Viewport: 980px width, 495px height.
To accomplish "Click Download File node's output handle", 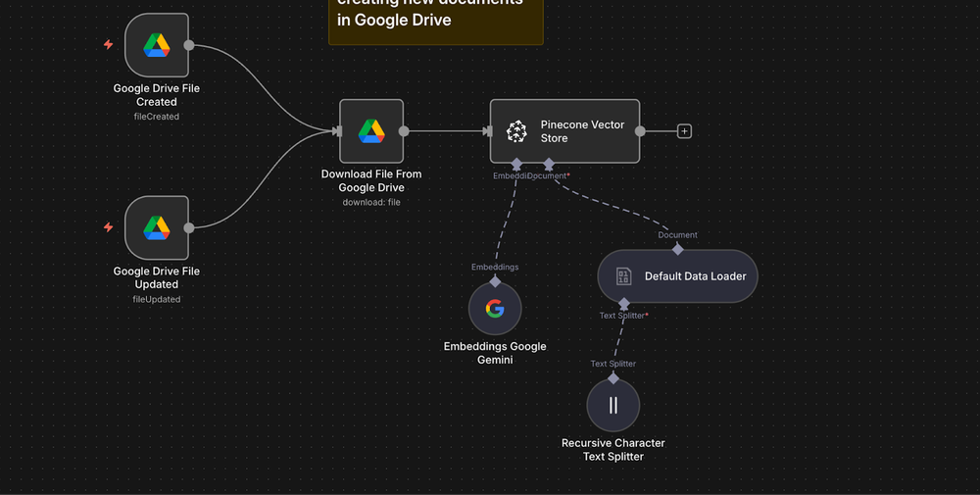I will coord(404,130).
